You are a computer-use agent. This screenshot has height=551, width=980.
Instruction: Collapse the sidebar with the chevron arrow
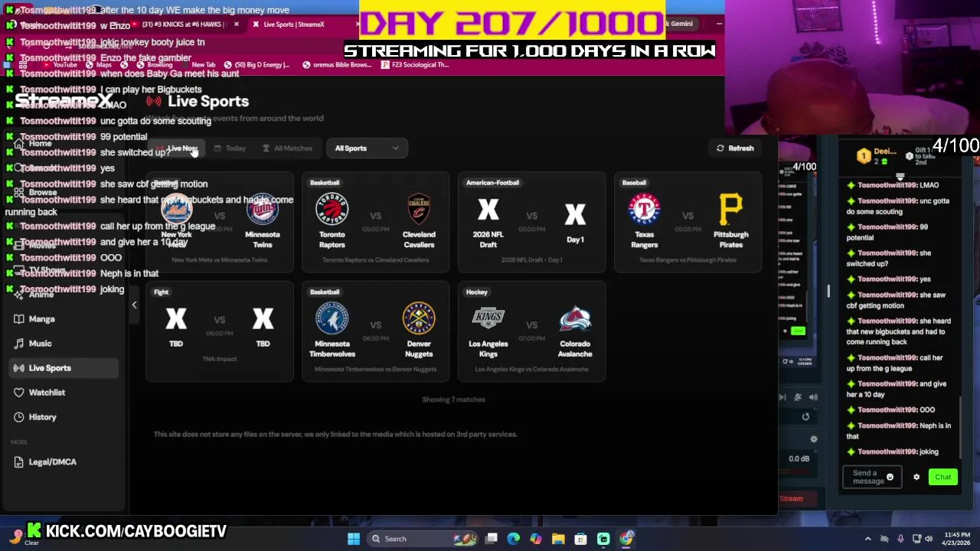134,305
